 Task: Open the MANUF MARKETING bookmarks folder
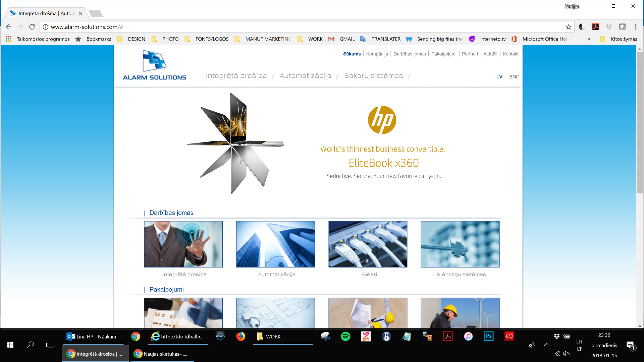(x=263, y=39)
